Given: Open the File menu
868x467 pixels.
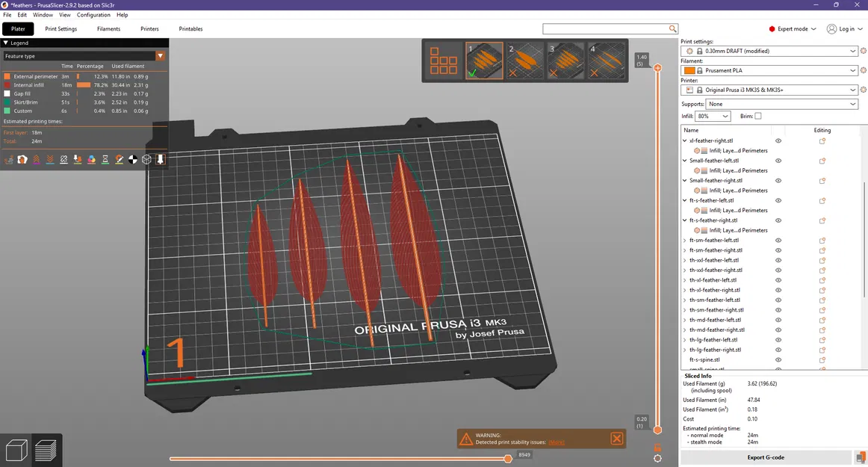Looking at the screenshot, I should [7, 15].
